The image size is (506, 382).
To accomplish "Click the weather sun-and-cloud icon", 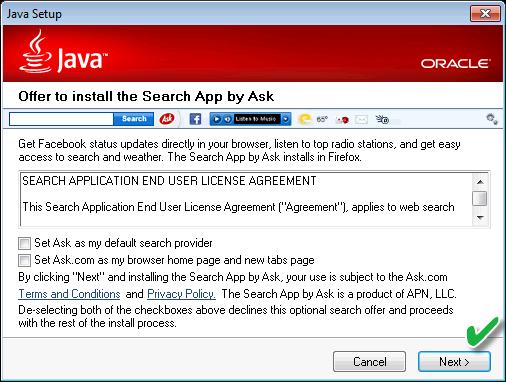I will tap(305, 119).
